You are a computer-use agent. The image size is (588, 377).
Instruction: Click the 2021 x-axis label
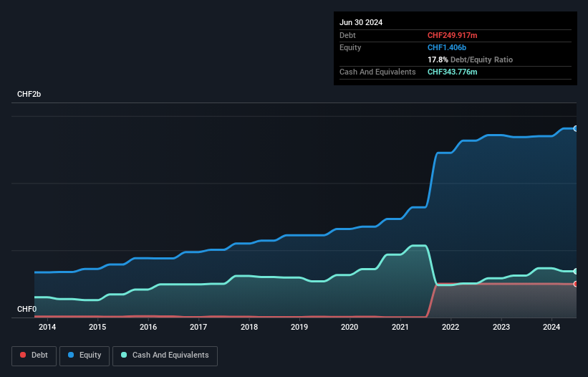coord(400,327)
